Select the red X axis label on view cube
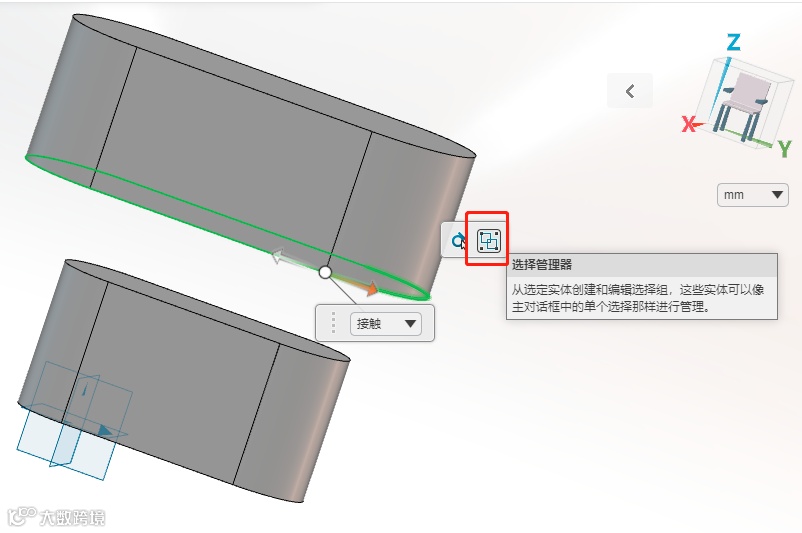Screen dimensions: 802x533 point(689,124)
